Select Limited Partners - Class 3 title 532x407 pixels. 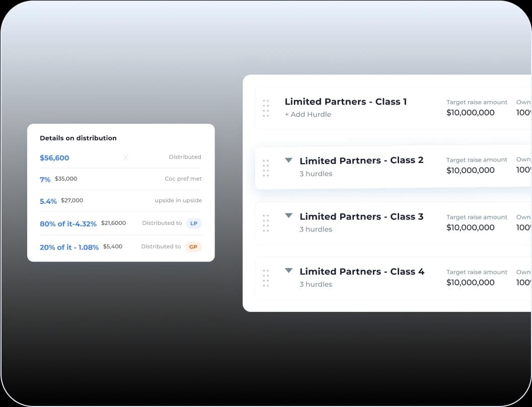pyautogui.click(x=361, y=217)
